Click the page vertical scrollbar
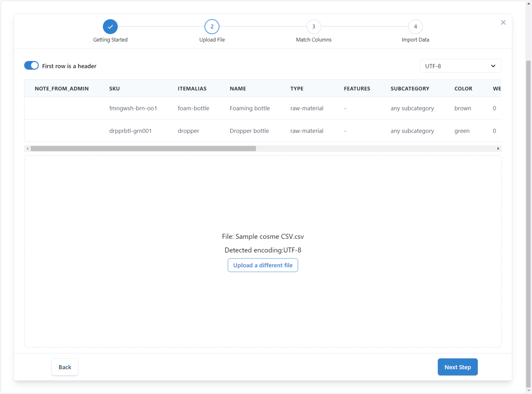532x394 pixels. (528, 224)
